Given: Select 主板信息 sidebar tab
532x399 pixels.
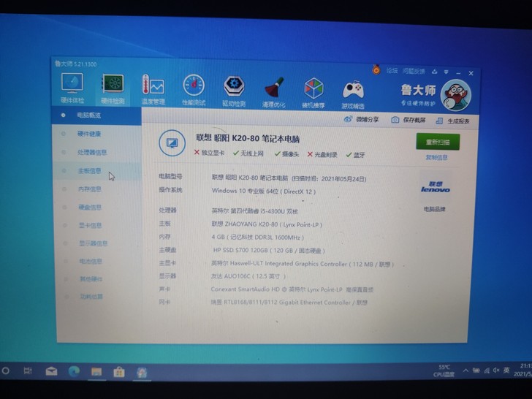Looking at the screenshot, I should [97, 171].
